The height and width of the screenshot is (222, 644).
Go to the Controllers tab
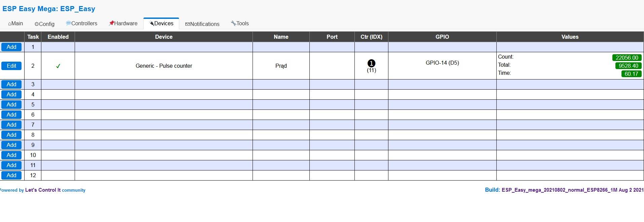pyautogui.click(x=82, y=24)
